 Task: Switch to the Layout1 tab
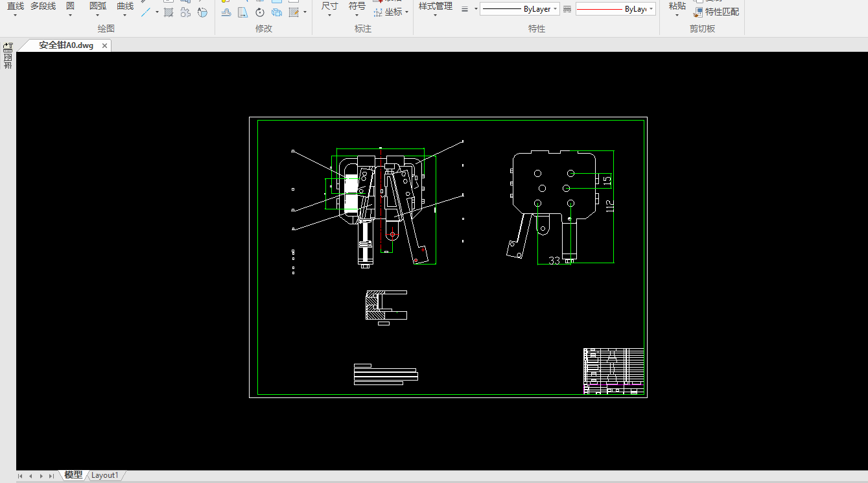pos(104,475)
